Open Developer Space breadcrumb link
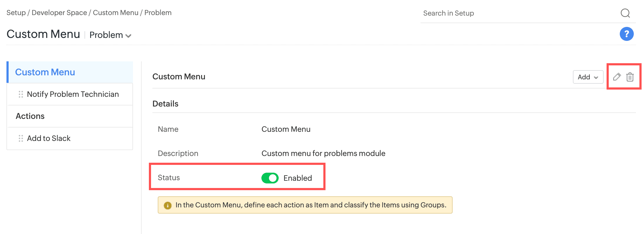The image size is (644, 234). click(x=59, y=13)
